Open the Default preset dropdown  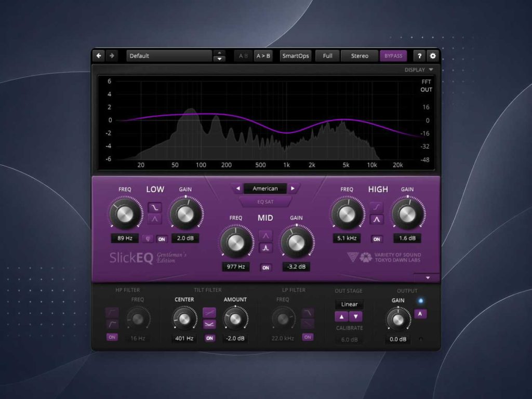(169, 56)
